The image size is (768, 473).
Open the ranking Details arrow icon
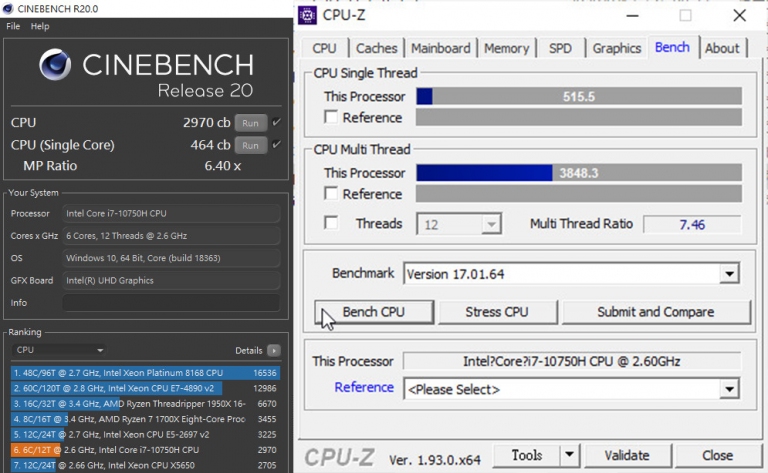coord(274,351)
